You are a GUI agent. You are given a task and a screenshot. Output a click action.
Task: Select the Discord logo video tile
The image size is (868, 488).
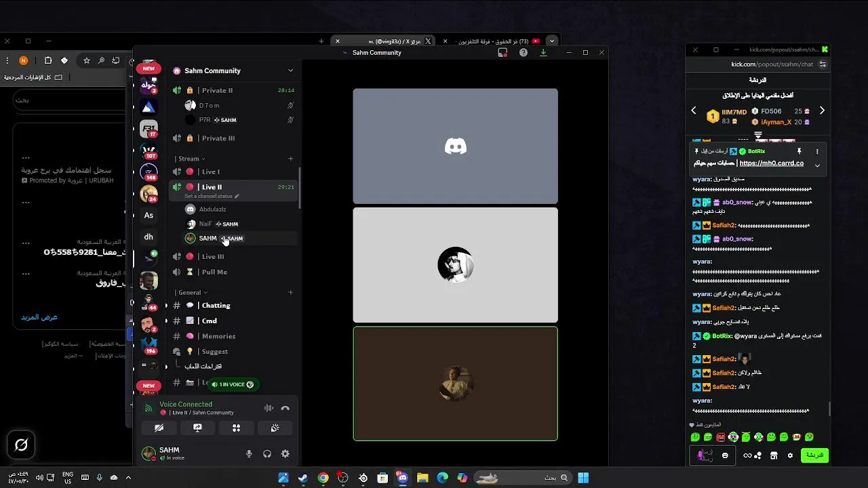click(x=455, y=146)
